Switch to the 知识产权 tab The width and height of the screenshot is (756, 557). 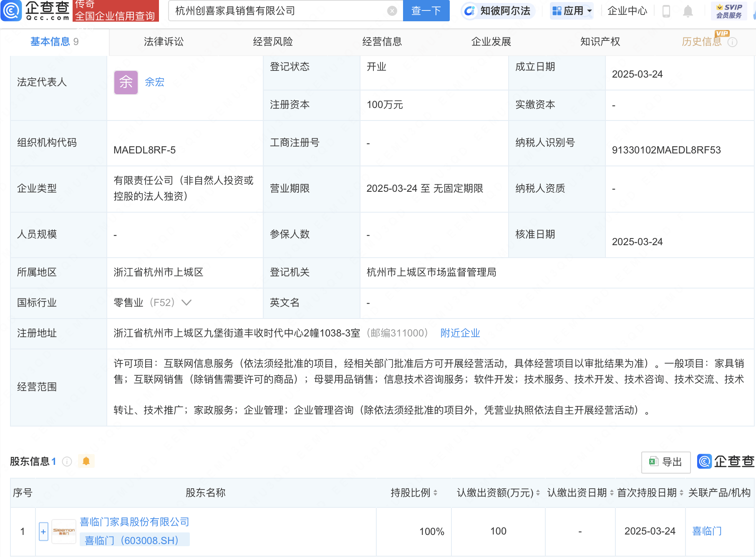600,42
